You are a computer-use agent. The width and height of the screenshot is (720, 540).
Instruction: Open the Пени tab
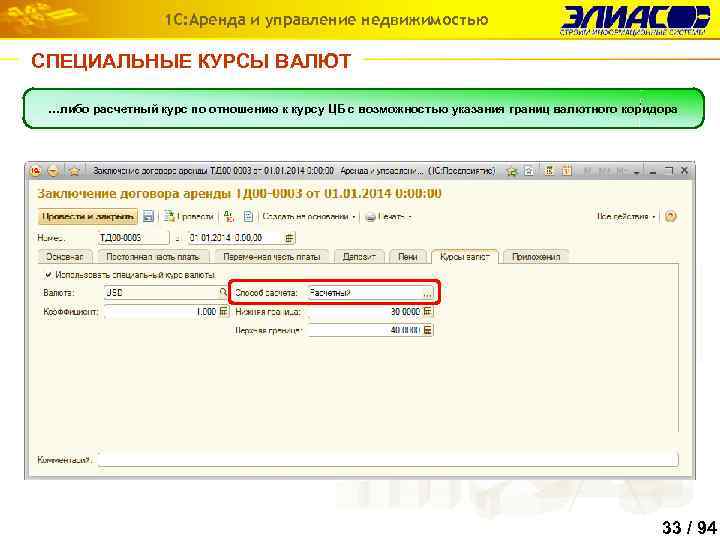[408, 257]
